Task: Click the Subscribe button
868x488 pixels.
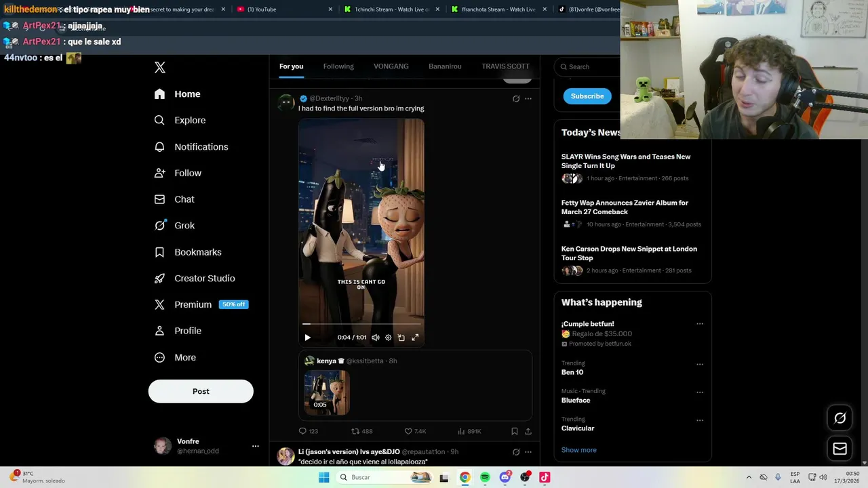Action: click(587, 96)
